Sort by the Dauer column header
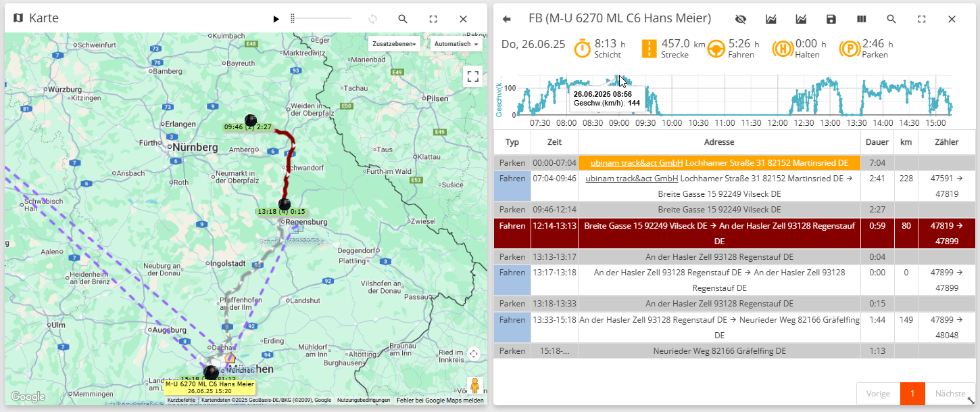The width and height of the screenshot is (980, 412). [x=877, y=142]
